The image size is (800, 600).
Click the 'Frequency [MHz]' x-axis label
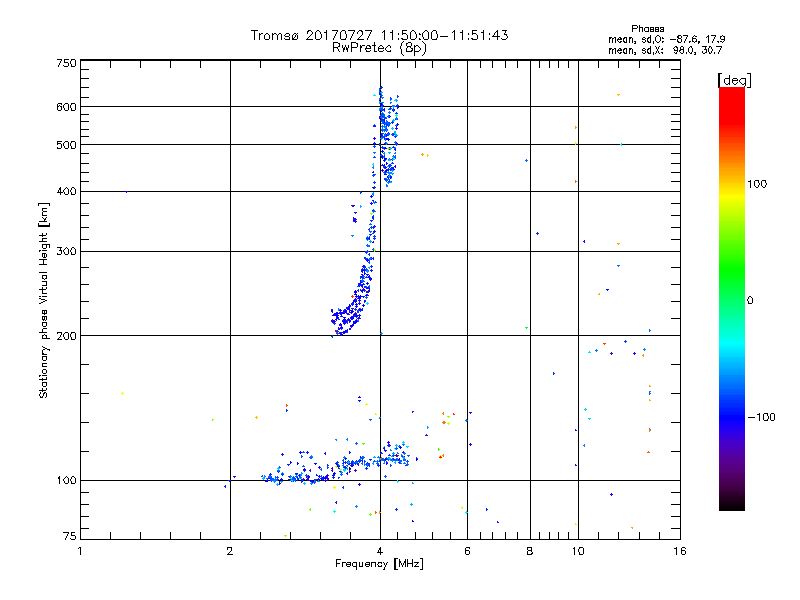pos(379,564)
